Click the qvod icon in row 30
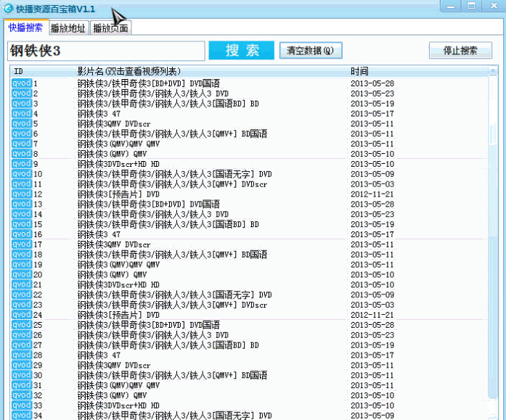The width and height of the screenshot is (506, 420). click(x=22, y=375)
